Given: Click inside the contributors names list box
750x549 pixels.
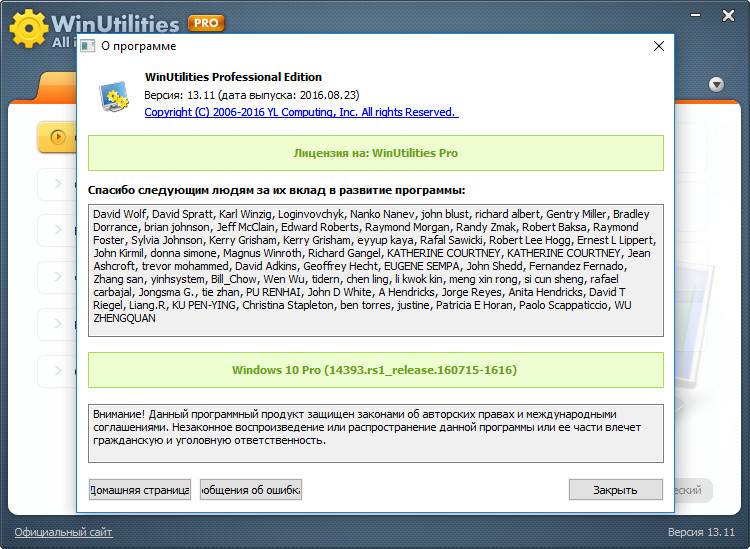Looking at the screenshot, I should pos(375,270).
